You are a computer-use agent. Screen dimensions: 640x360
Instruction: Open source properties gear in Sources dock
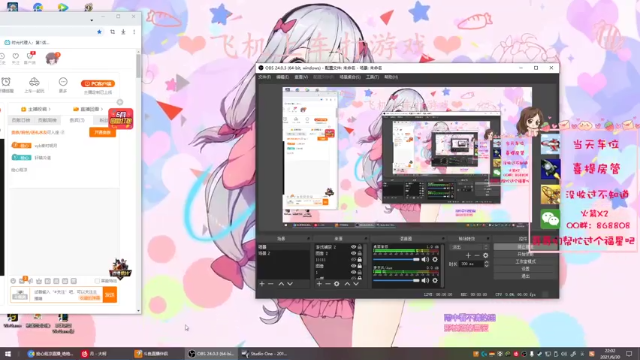(x=337, y=284)
